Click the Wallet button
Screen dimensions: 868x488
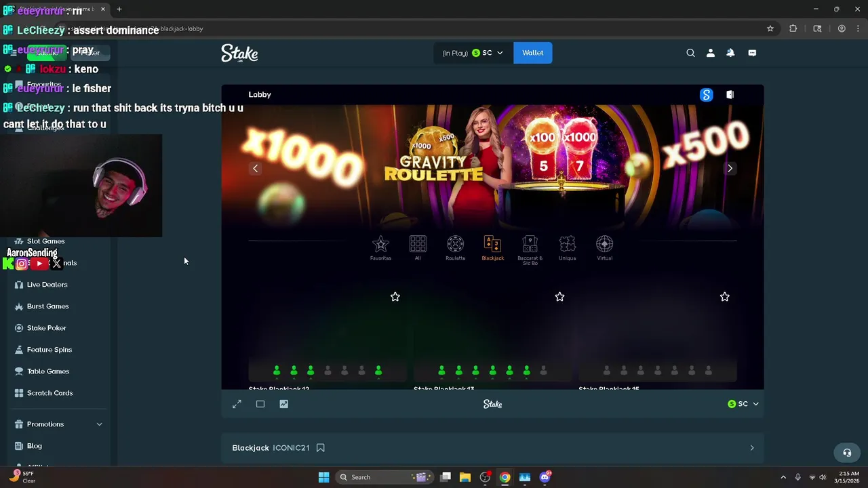coord(532,53)
